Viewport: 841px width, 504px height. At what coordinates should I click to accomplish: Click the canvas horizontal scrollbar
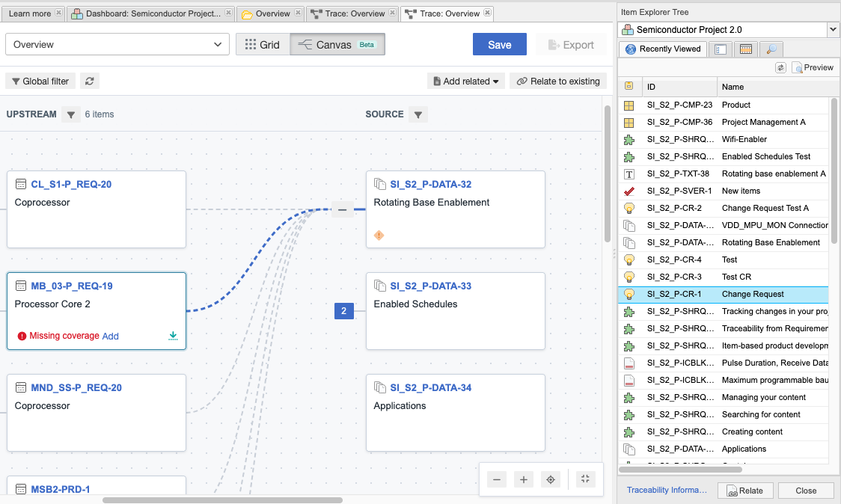[x=222, y=500]
